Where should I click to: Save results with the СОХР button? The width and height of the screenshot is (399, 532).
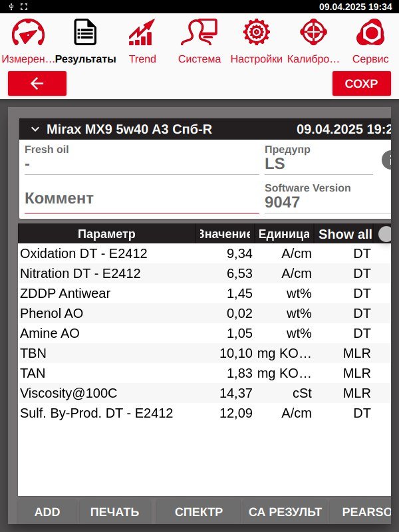[x=361, y=84]
